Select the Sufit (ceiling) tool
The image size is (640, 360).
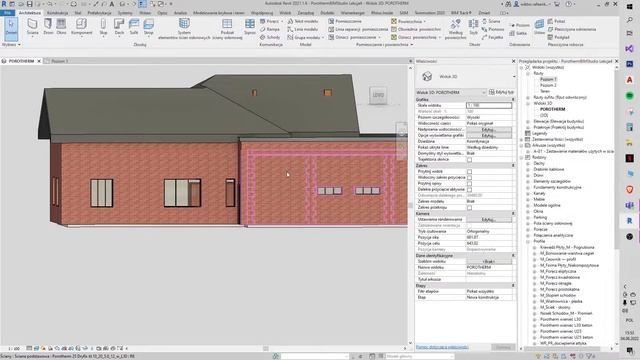point(134,27)
